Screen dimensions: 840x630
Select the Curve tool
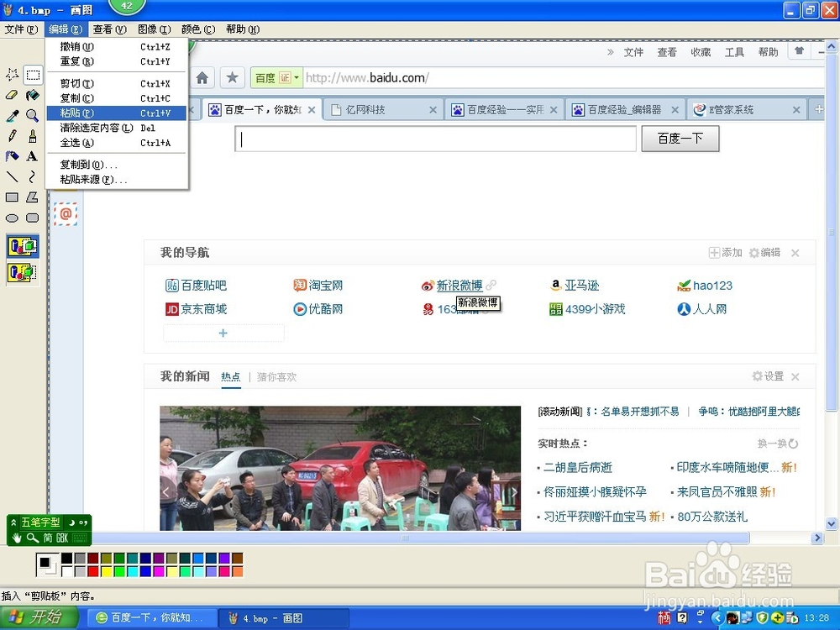(33, 176)
